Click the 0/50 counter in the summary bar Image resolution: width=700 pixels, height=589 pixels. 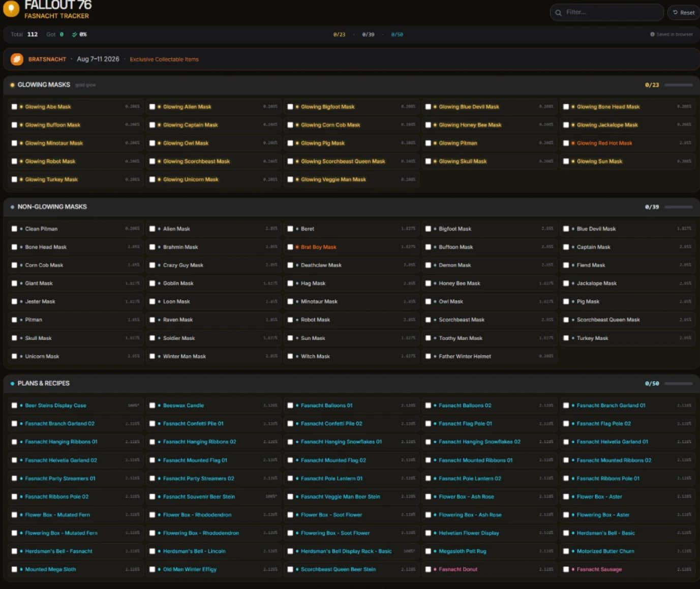(x=397, y=35)
